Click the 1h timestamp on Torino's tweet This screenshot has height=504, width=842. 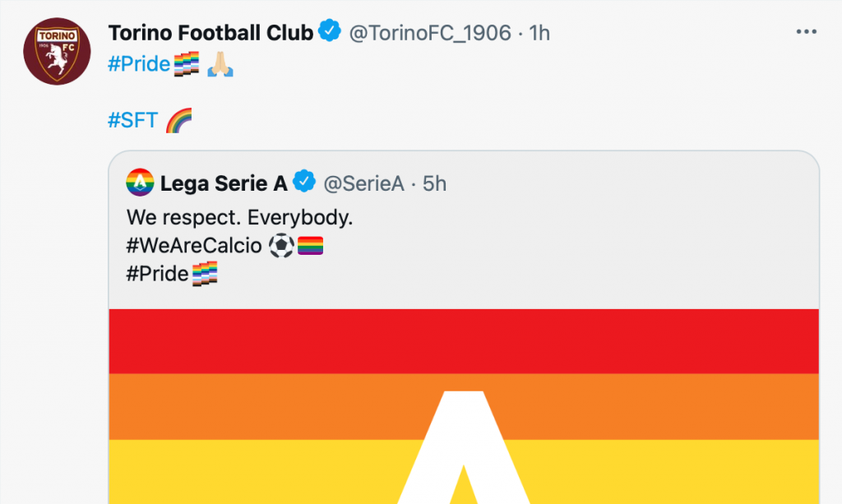(540, 30)
